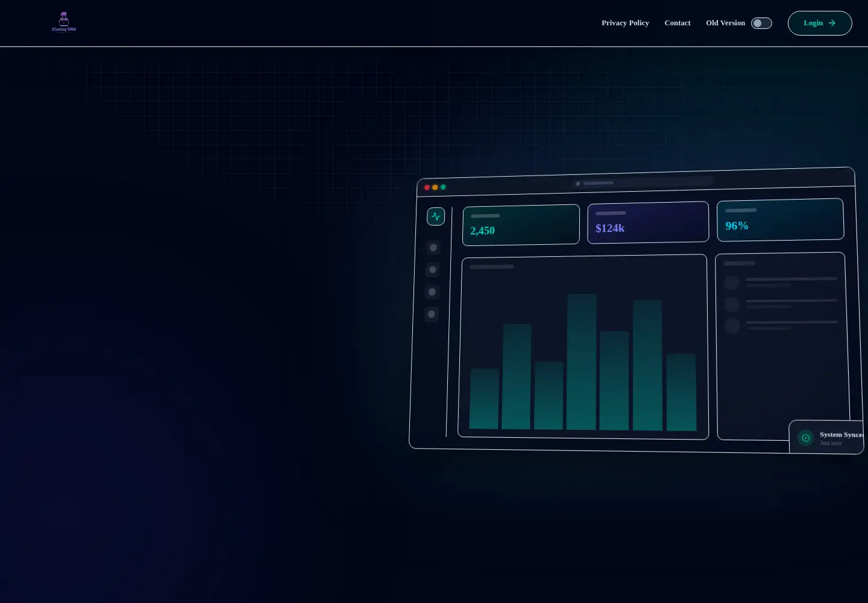Open the Privacy Policy link

[x=625, y=23]
